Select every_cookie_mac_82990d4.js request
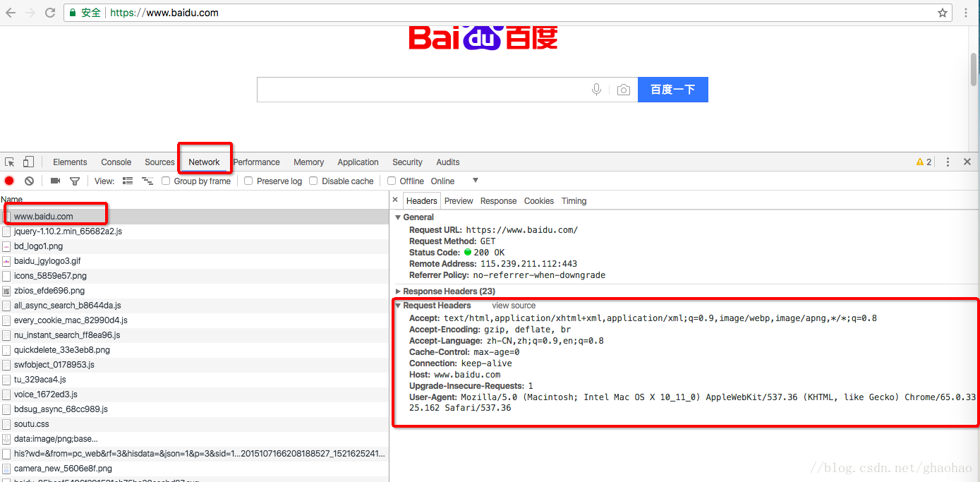This screenshot has width=980, height=482. point(194,320)
